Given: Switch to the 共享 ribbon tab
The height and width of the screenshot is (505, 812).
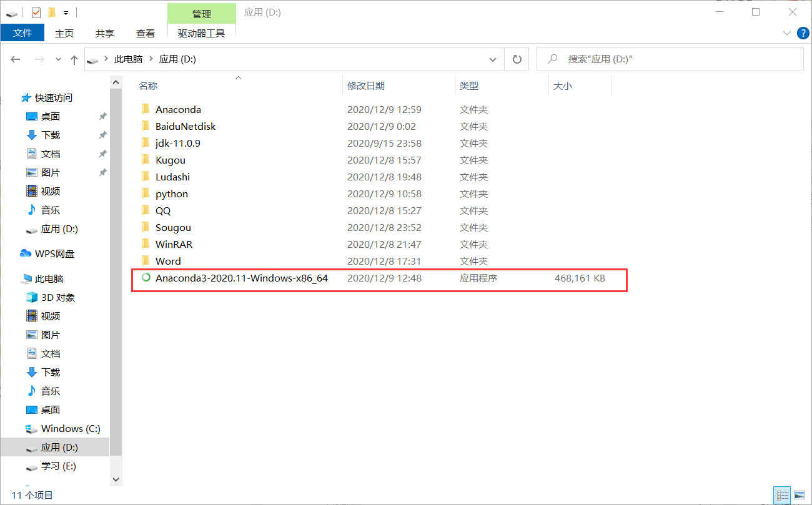Looking at the screenshot, I should [x=105, y=33].
